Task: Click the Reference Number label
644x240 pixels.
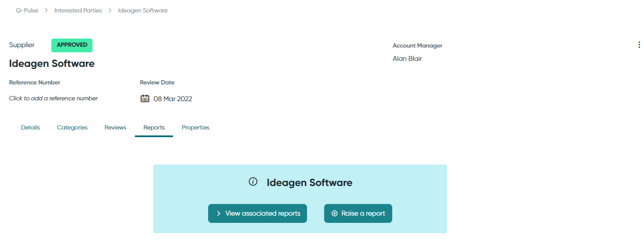Action: click(35, 82)
